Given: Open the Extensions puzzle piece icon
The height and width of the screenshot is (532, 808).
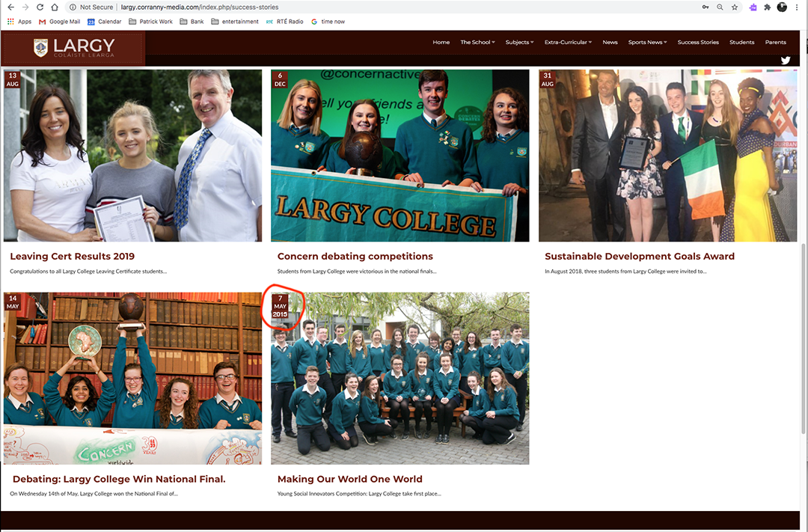Looking at the screenshot, I should coord(767,7).
